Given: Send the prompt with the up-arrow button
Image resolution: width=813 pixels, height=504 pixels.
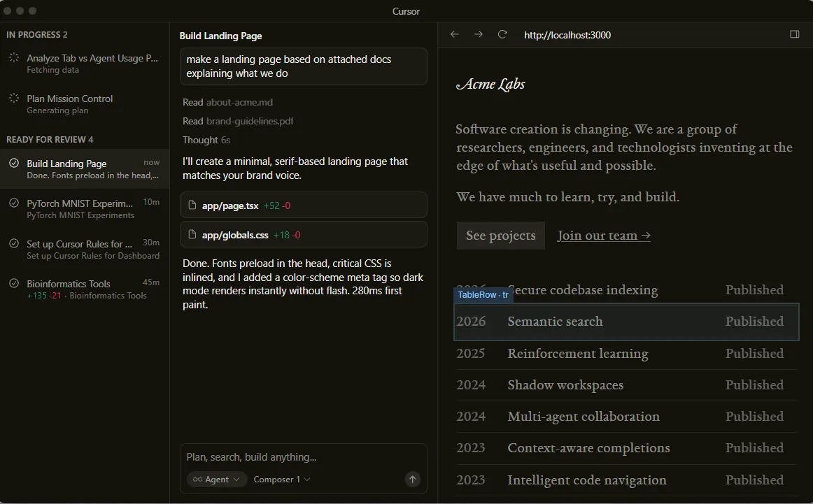Looking at the screenshot, I should [413, 479].
